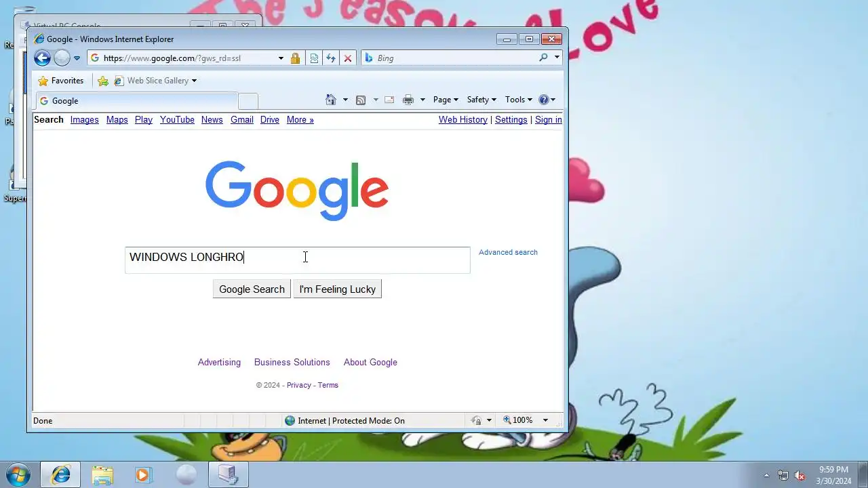Expand the zoom level dropdown arrow
The width and height of the screenshot is (868, 488).
(x=545, y=420)
